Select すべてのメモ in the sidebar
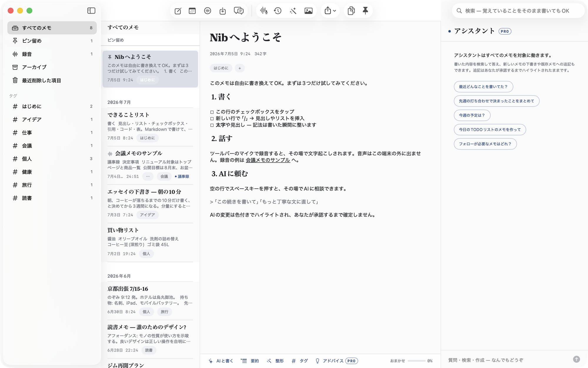The width and height of the screenshot is (588, 368). tap(52, 28)
